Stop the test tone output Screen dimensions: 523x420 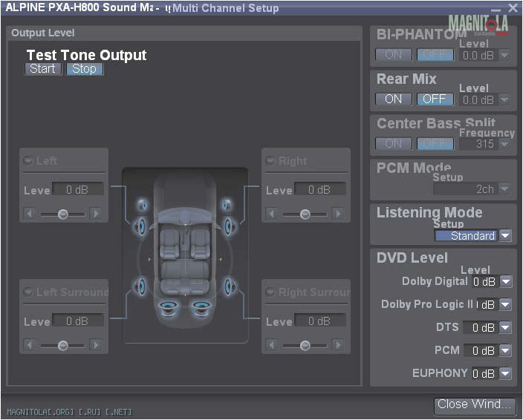(x=85, y=69)
